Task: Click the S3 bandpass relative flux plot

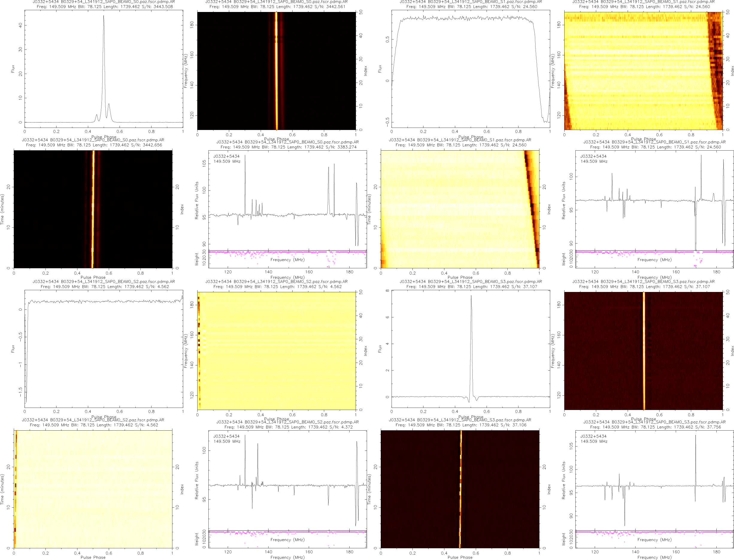Action: [654, 480]
